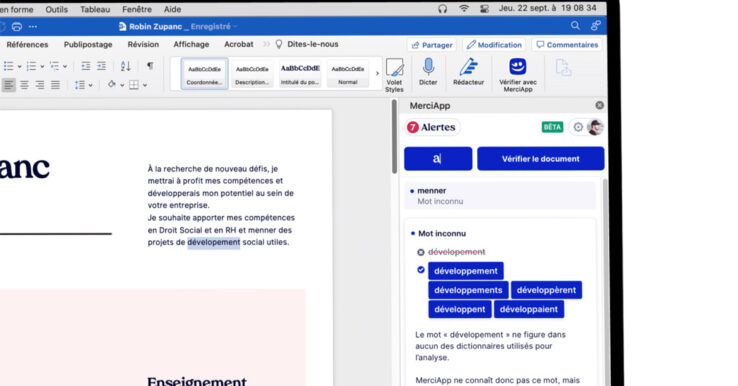
Task: Open the Tableau menu
Action: (95, 9)
